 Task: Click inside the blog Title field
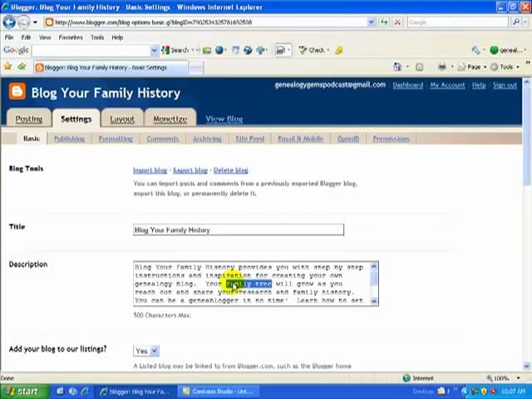click(x=238, y=230)
